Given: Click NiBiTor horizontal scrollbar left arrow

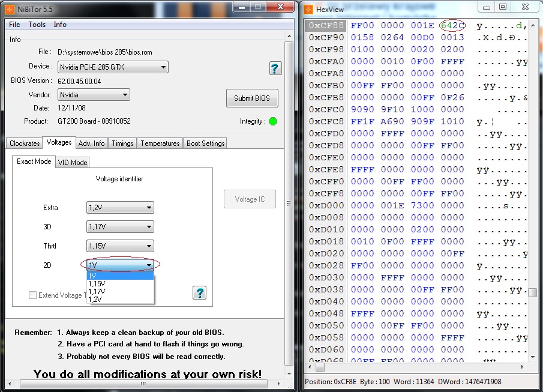Looking at the screenshot, I should click(x=10, y=384).
